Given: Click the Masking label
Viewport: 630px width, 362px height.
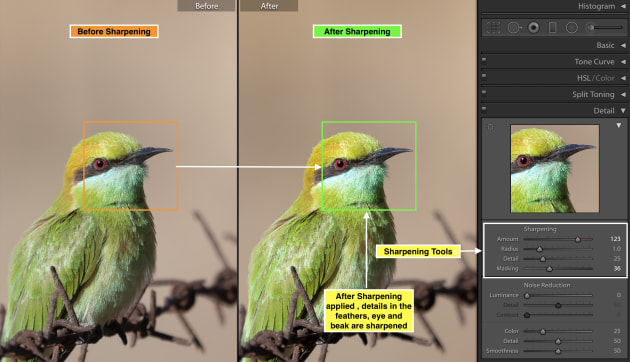Looking at the screenshot, I should click(507, 268).
